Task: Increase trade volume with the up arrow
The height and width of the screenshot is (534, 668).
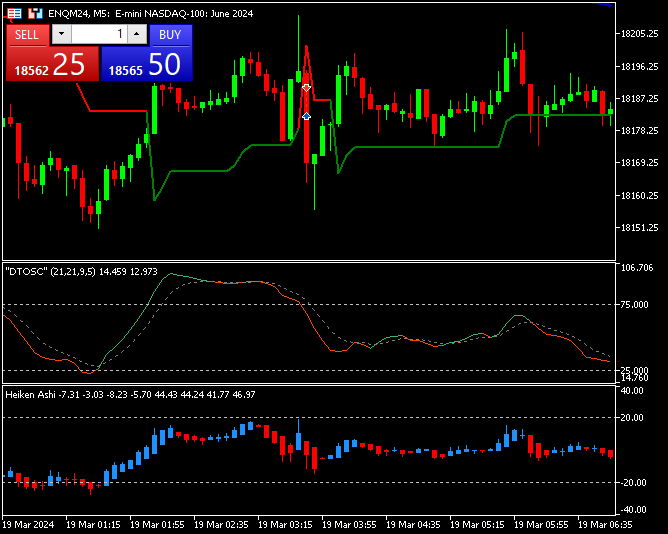Action: (137, 34)
